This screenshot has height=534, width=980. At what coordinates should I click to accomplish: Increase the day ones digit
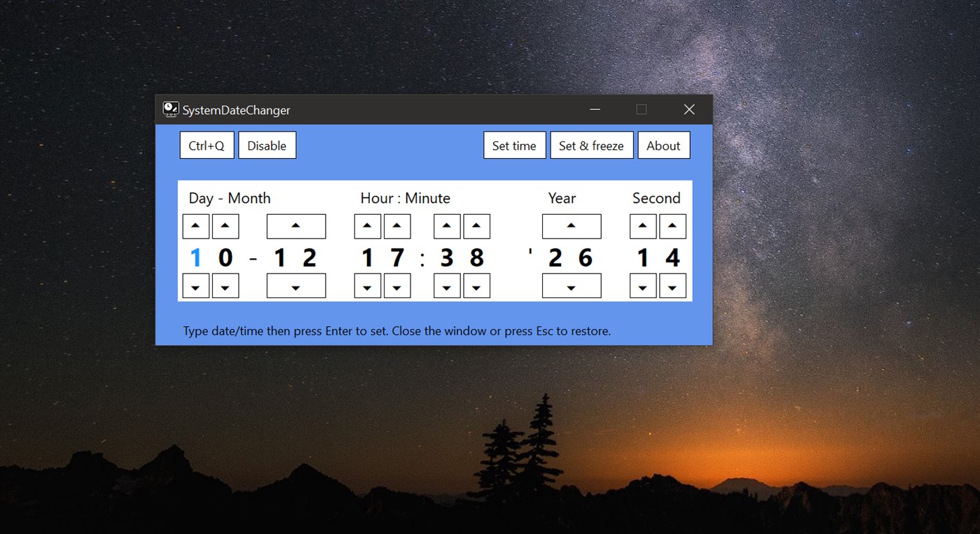[226, 227]
